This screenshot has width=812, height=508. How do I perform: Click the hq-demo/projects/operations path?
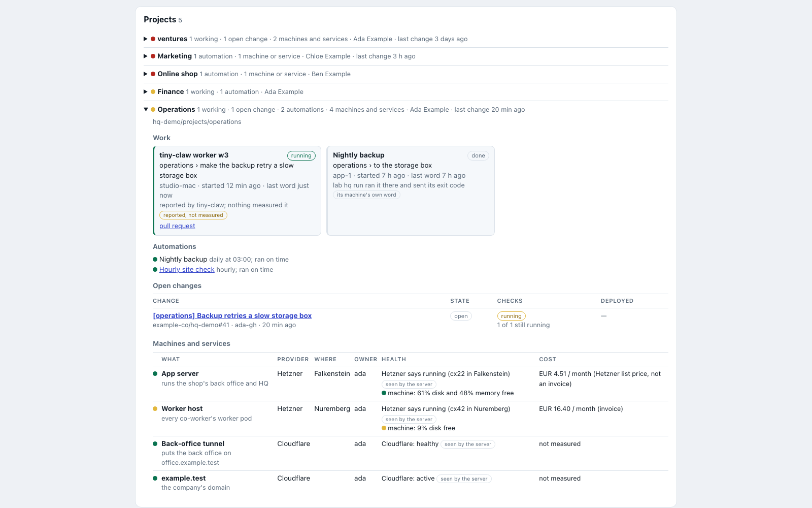pos(197,122)
